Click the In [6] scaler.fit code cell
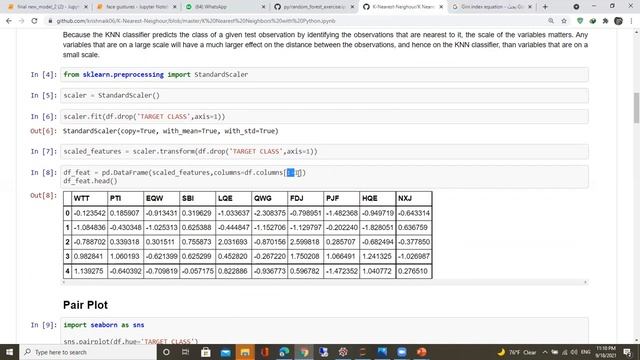The height and width of the screenshot is (360, 640). coord(324,117)
